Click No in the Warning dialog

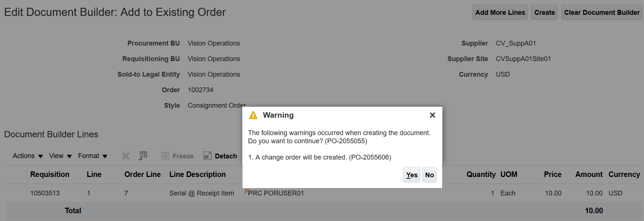pyautogui.click(x=429, y=175)
